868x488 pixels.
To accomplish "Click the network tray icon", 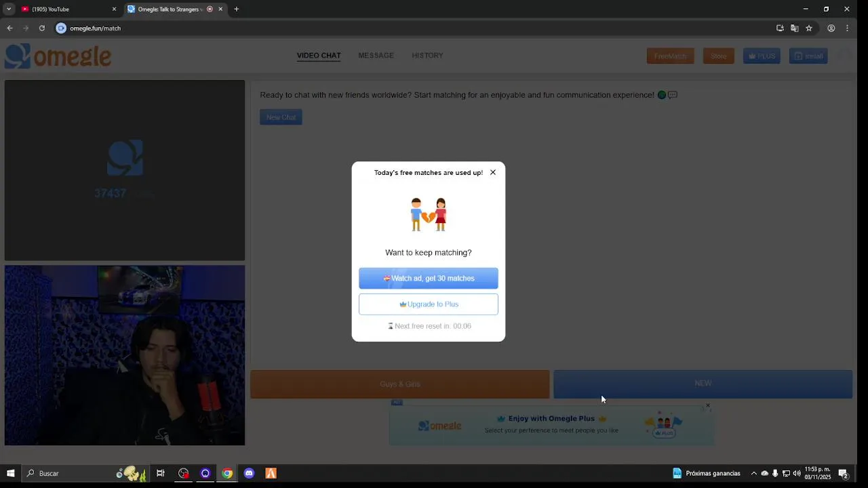I will pos(786,474).
